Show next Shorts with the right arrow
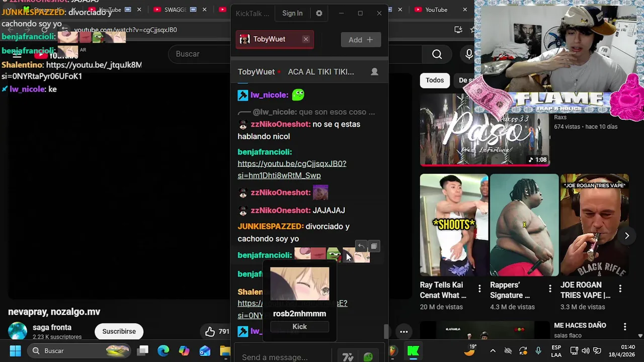Image resolution: width=644 pixels, height=362 pixels. click(627, 236)
